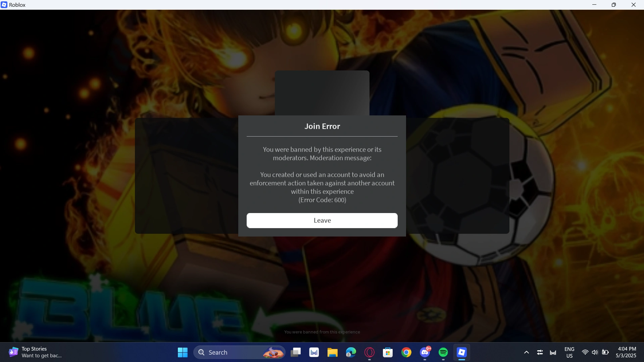Open the Microsoft Store
Screen dimensions: 644x362
click(x=388, y=352)
